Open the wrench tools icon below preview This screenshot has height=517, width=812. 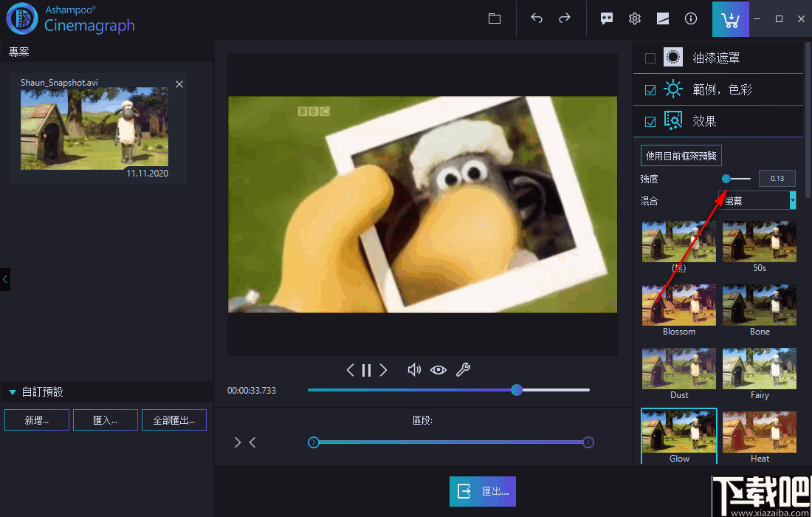point(463,370)
